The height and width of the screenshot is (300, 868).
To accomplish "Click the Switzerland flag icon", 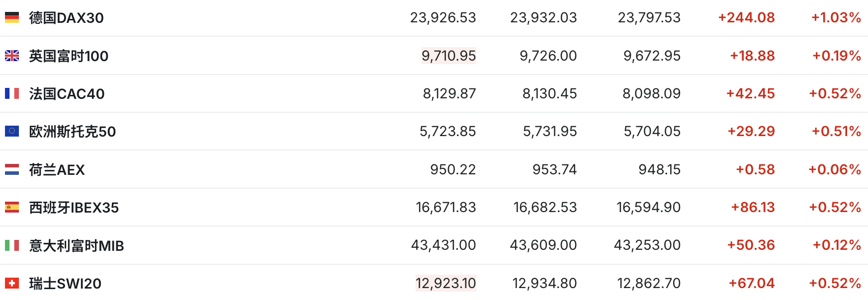I will coord(12,283).
